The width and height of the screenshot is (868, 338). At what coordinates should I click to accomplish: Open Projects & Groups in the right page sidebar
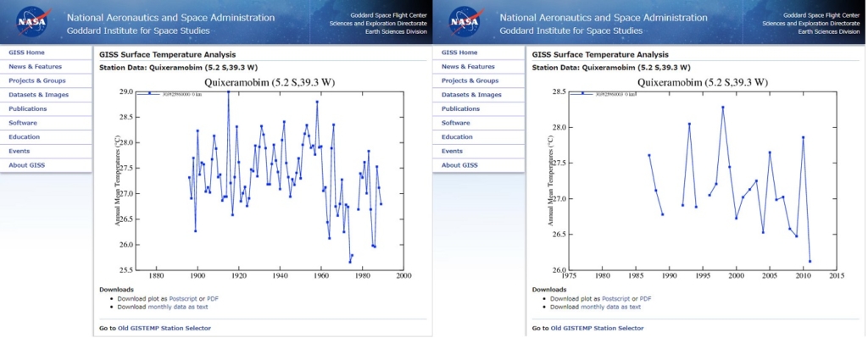coord(470,80)
